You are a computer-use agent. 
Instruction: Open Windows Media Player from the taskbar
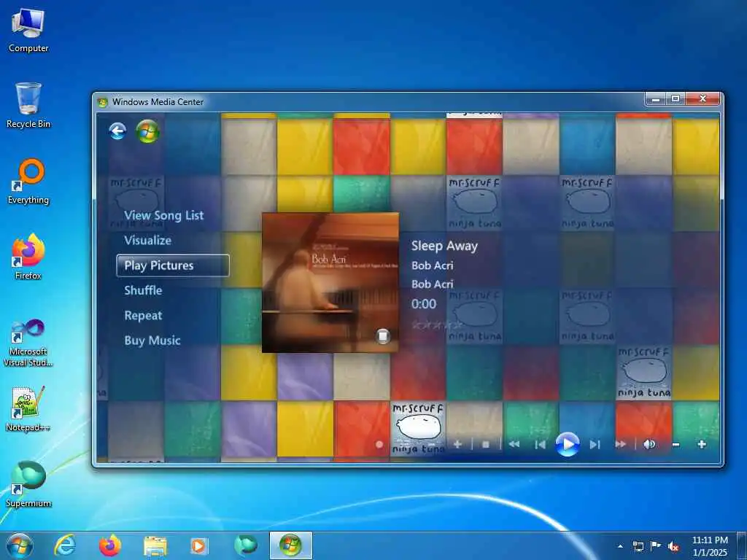199,545
